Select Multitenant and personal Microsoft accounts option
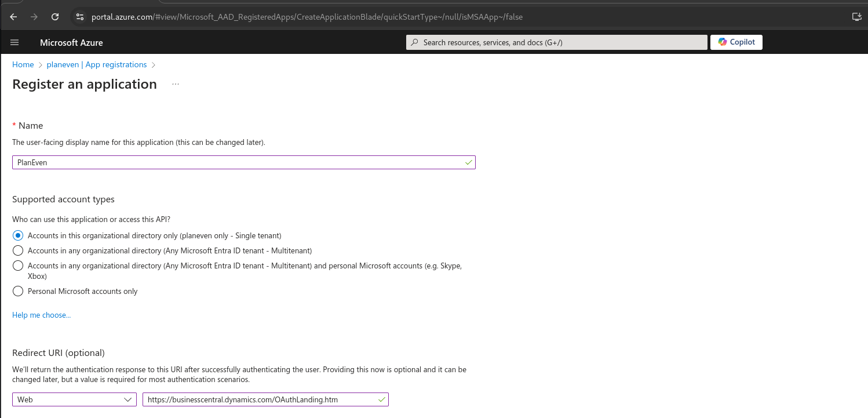The width and height of the screenshot is (868, 418). [18, 266]
